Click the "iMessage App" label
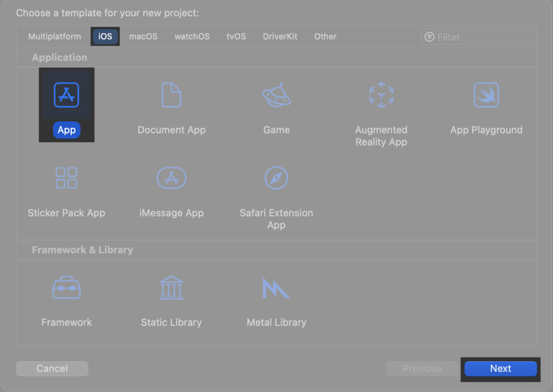This screenshot has height=392, width=553. click(171, 213)
